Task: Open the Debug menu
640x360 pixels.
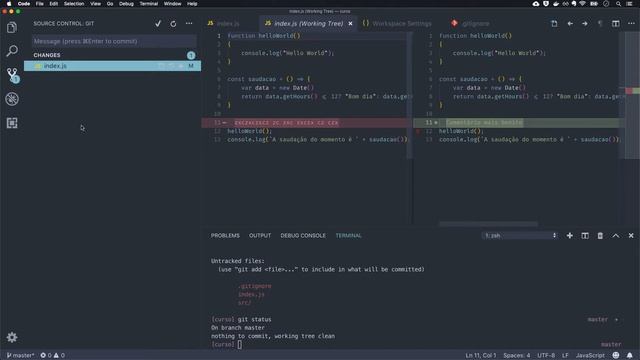Action: click(x=126, y=4)
